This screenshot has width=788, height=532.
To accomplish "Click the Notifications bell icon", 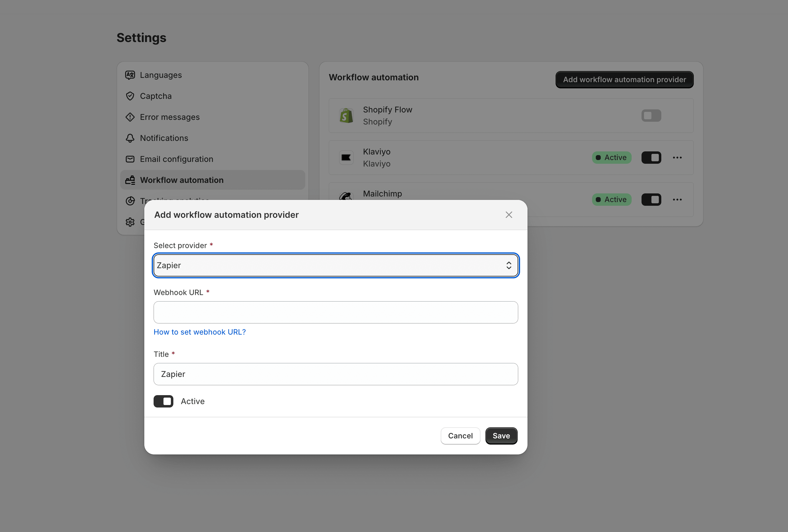I will point(130,138).
